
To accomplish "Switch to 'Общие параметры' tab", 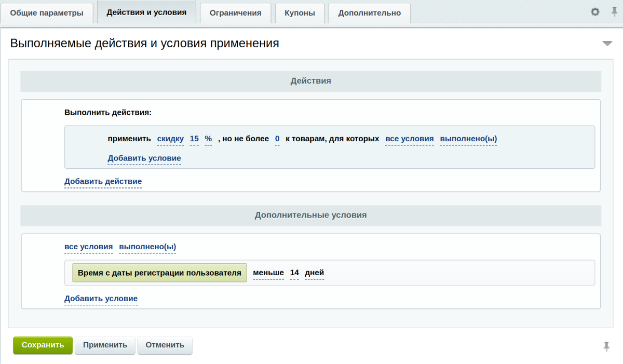I will (x=47, y=12).
